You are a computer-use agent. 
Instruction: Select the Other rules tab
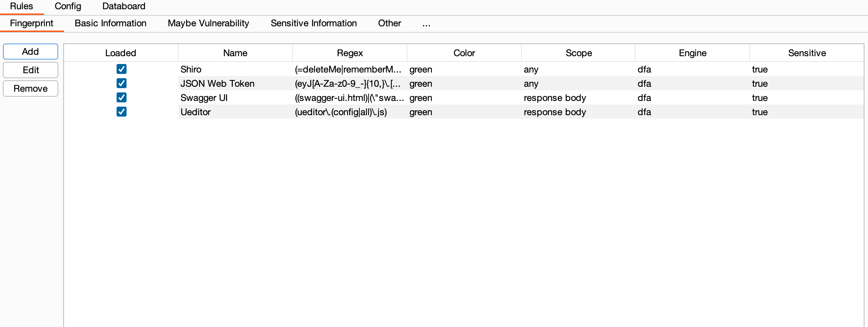coord(390,23)
